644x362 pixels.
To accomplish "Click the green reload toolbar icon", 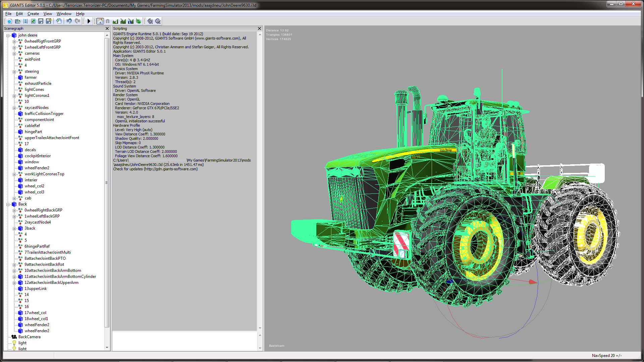I will tap(33, 21).
